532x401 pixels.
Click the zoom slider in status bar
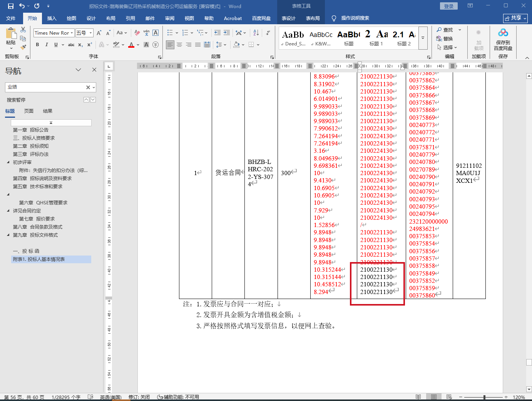click(x=484, y=397)
